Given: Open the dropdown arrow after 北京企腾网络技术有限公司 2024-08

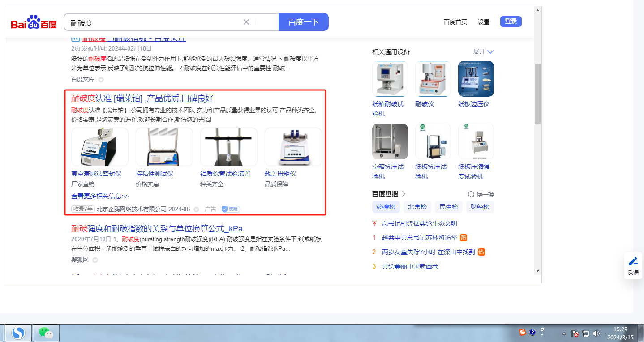Looking at the screenshot, I should point(196,209).
